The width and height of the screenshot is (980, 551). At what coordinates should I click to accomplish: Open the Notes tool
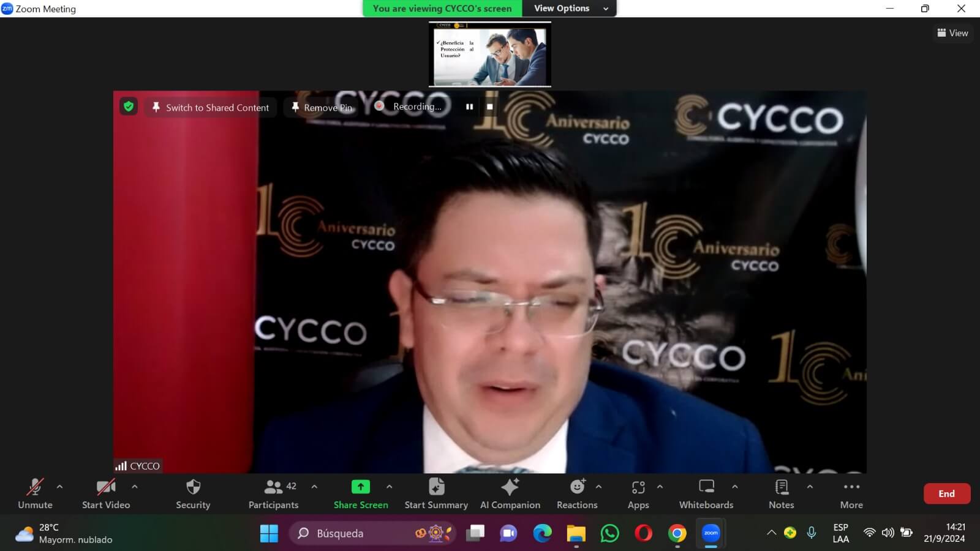pos(781,487)
